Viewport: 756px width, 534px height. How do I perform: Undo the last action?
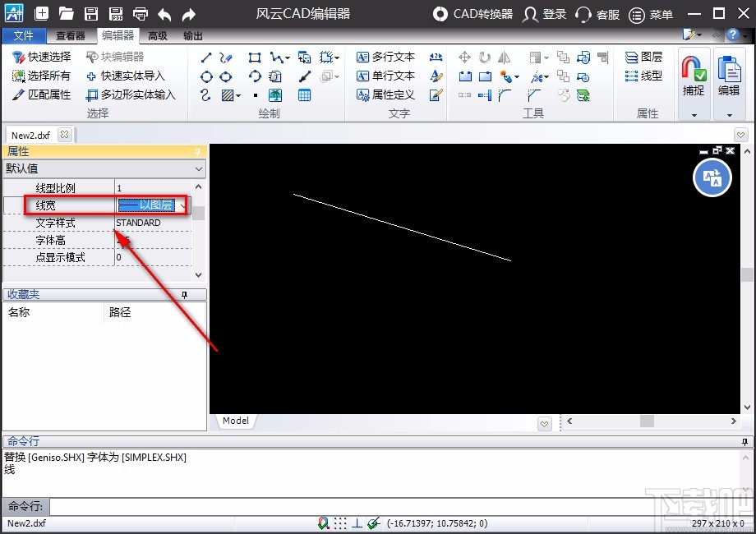[x=164, y=15]
